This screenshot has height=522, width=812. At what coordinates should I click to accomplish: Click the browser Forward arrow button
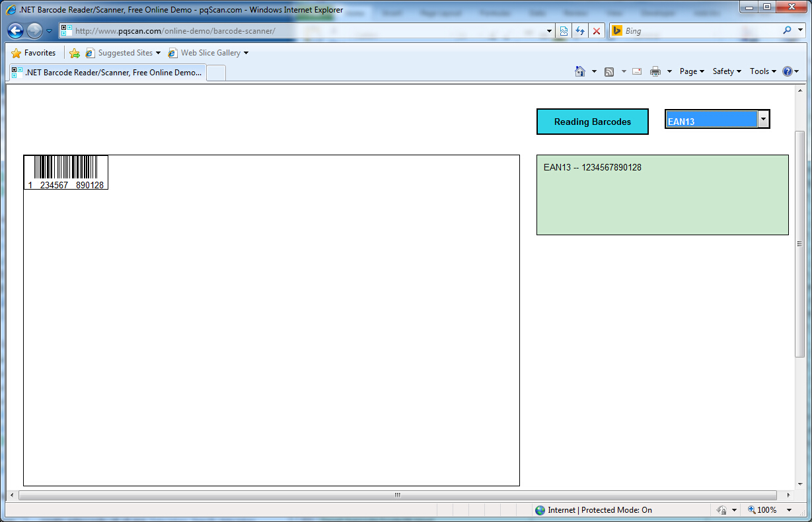click(34, 30)
